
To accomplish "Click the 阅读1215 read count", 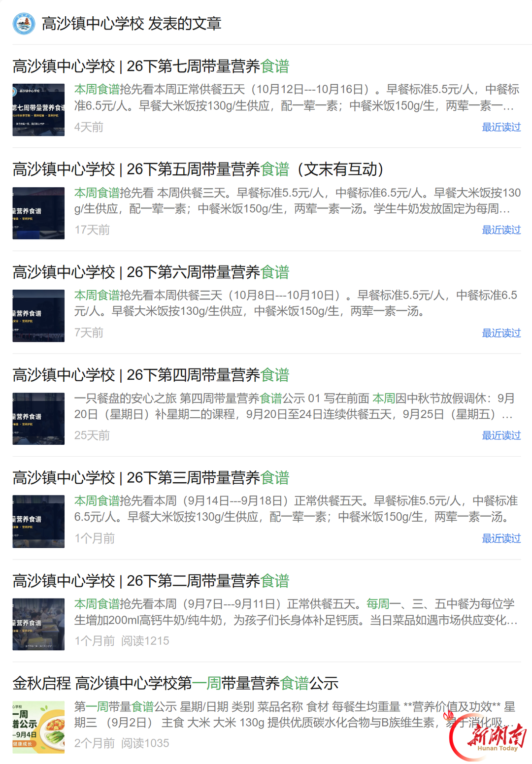I will click(x=145, y=641).
